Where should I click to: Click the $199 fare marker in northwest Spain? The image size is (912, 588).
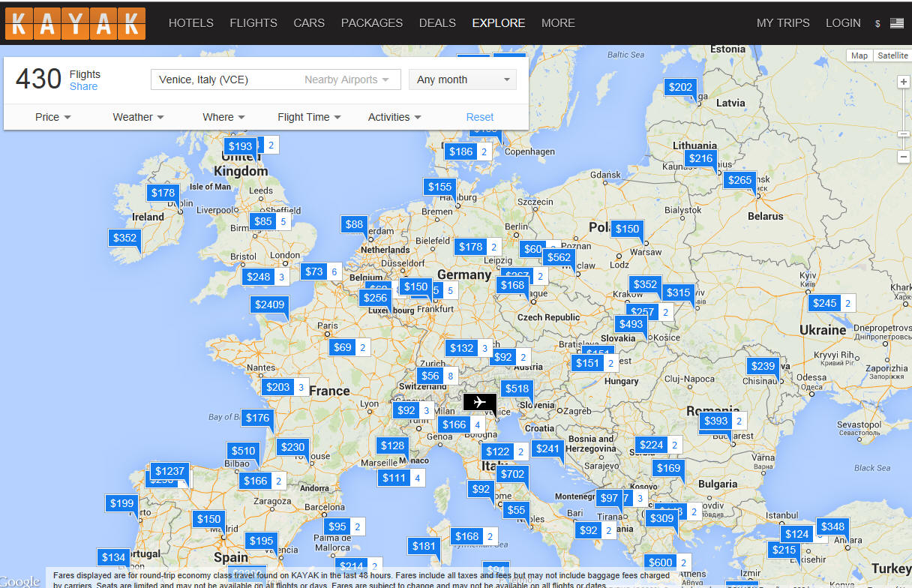pyautogui.click(x=121, y=503)
